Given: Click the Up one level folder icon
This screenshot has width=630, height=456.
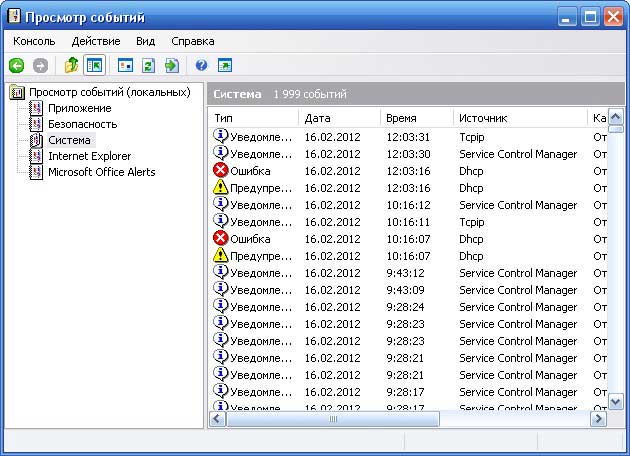Looking at the screenshot, I should pyautogui.click(x=71, y=66).
